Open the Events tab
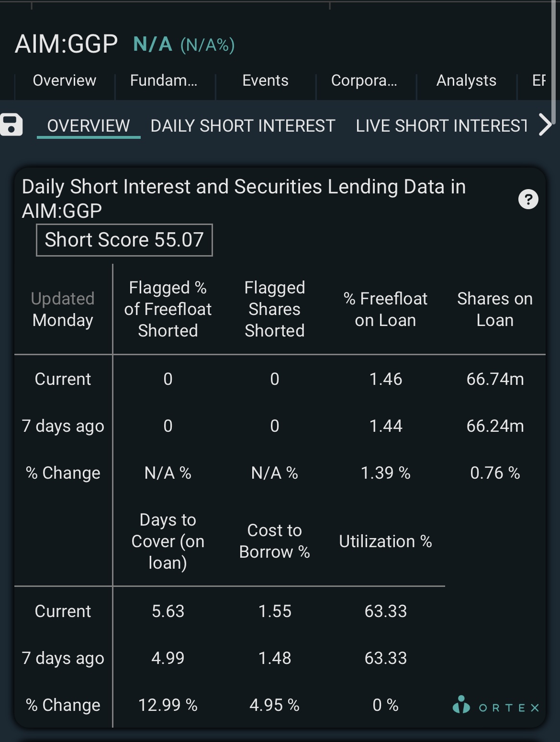The image size is (560, 742). (265, 80)
